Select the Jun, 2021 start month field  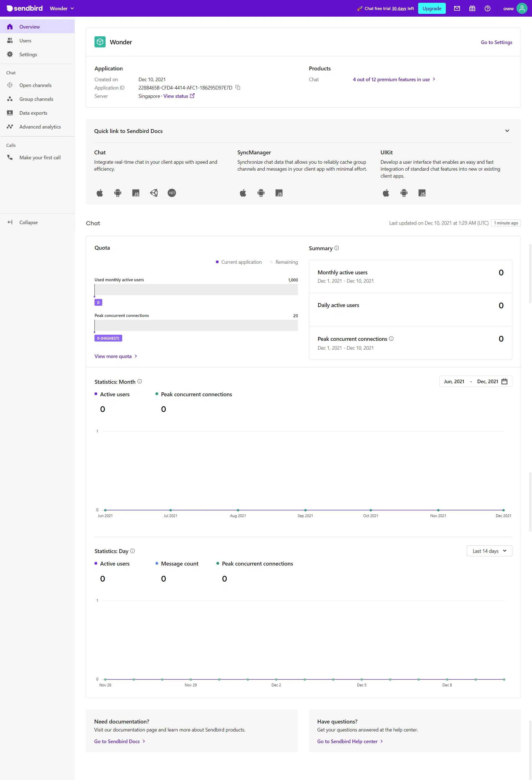[x=454, y=381]
